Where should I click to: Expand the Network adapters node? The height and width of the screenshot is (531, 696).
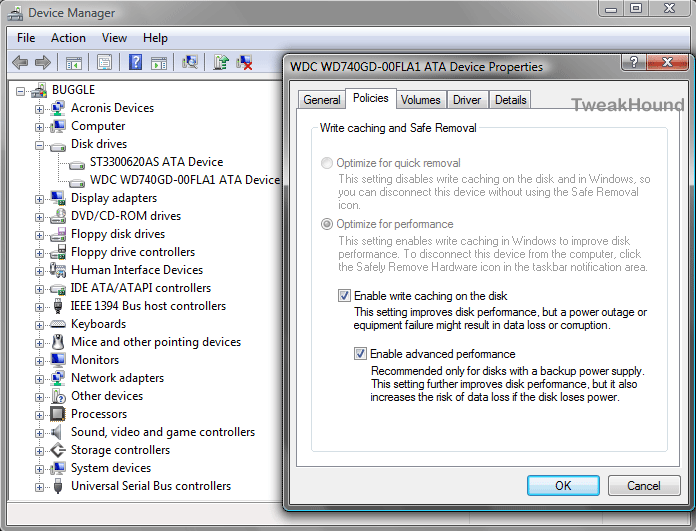(x=40, y=380)
